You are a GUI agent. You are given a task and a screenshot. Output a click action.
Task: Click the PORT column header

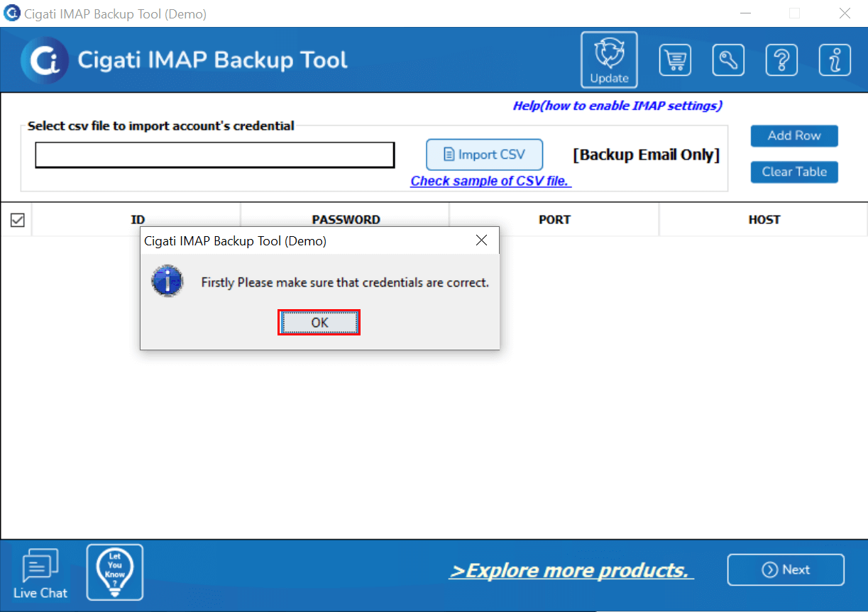coord(554,220)
